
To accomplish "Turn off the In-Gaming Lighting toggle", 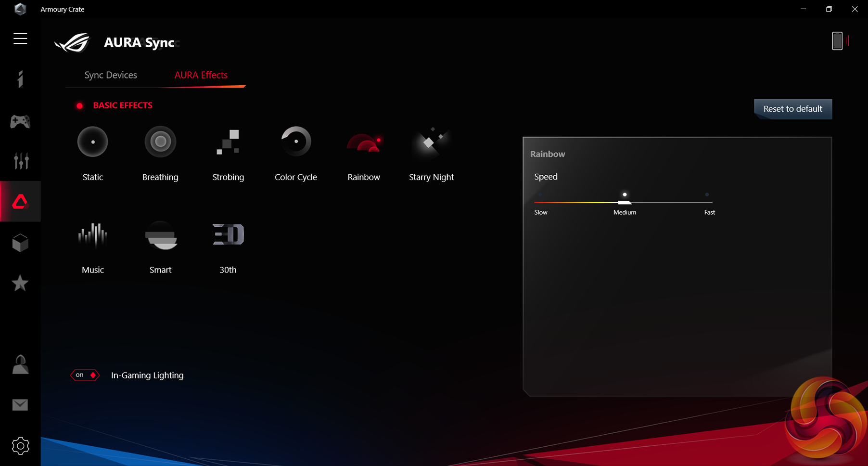I will [85, 375].
